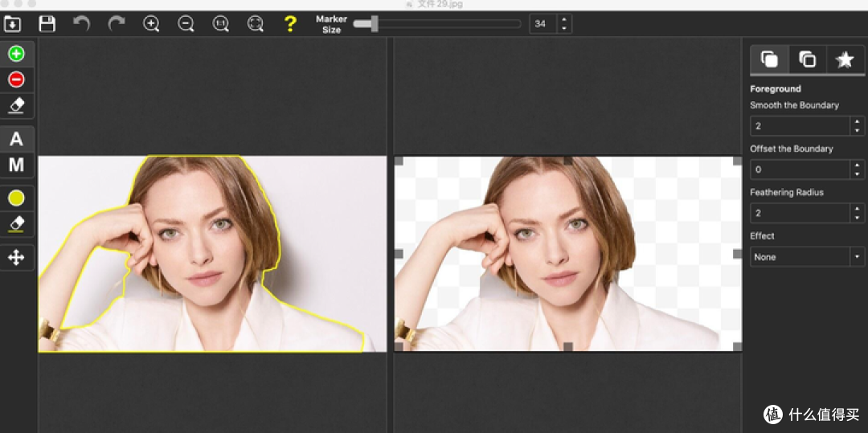Undo the last action
This screenshot has width=868, height=433.
[x=81, y=24]
